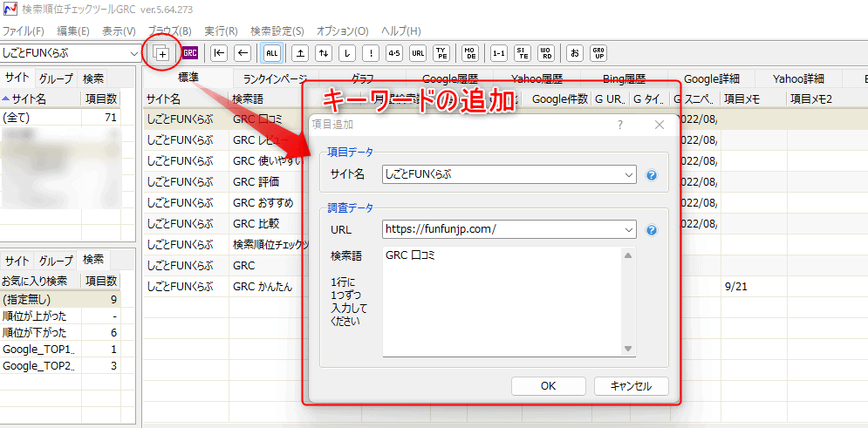
Task: Select 検索 tab in upper-left panel
Action: (93, 79)
